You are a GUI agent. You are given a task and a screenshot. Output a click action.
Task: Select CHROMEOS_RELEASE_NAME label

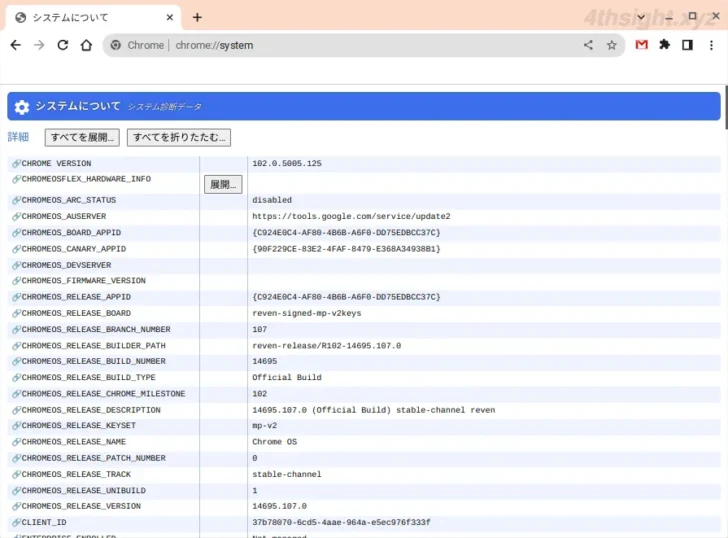click(74, 441)
